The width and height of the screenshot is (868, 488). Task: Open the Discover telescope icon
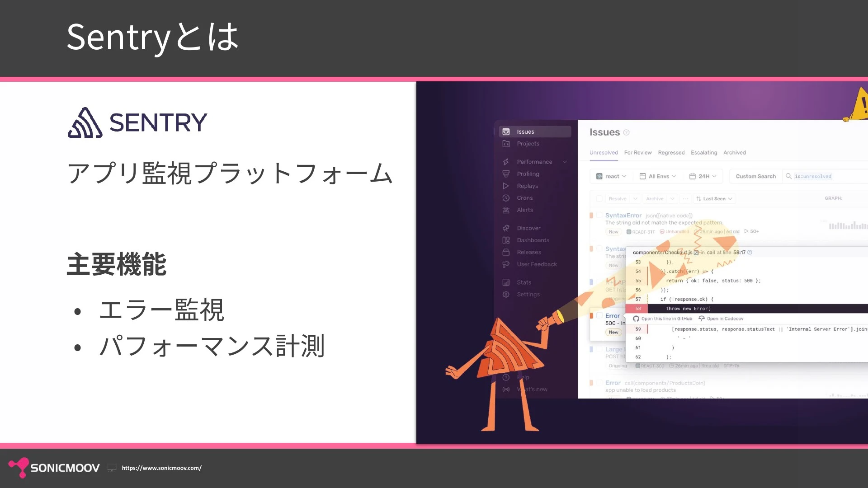click(x=506, y=228)
